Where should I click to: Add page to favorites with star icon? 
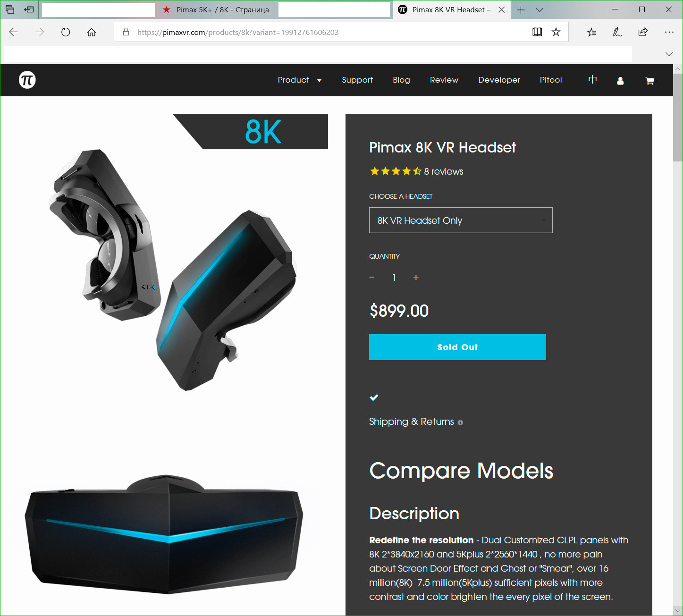click(x=556, y=32)
